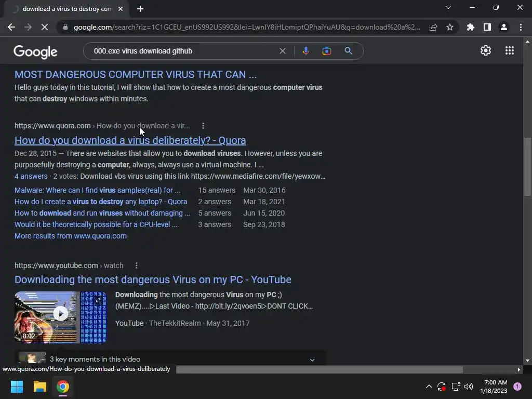
Task: Bookmark this page with the star
Action: [x=450, y=27]
